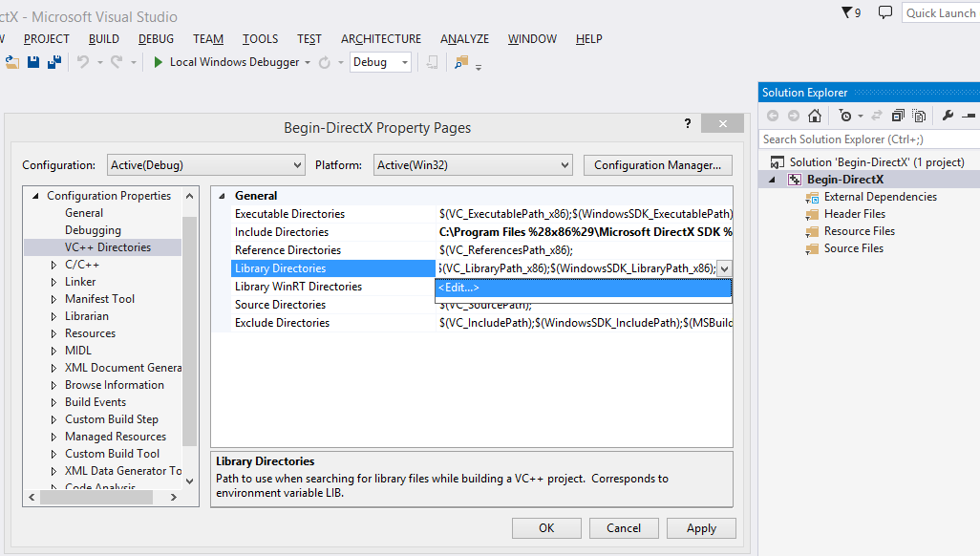Click the Quick Launch search box

[x=941, y=12]
